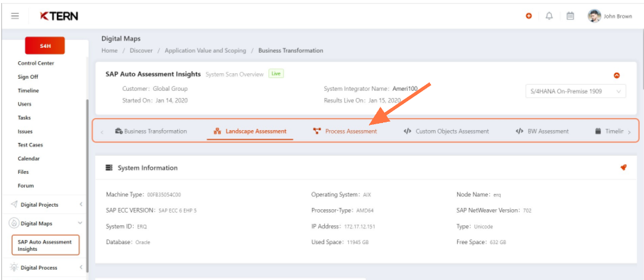Go to Home breadcrumb
This screenshot has height=280, width=644.
click(x=110, y=50)
